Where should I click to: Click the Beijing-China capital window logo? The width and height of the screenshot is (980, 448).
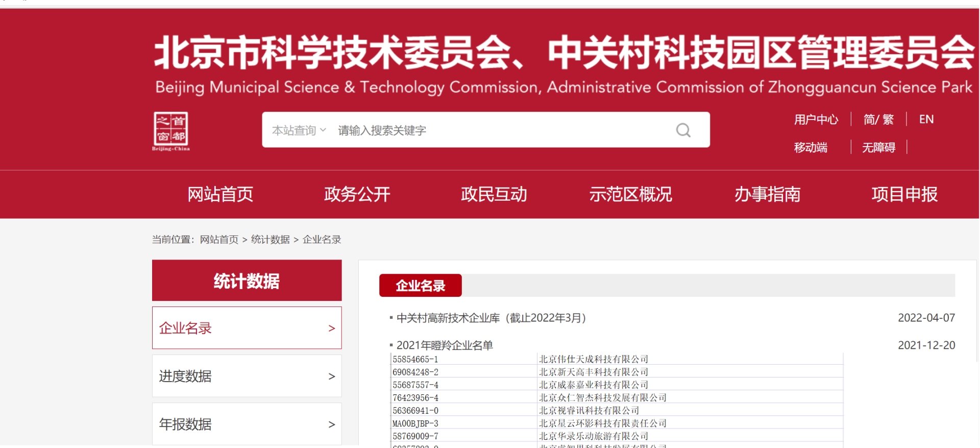[171, 131]
